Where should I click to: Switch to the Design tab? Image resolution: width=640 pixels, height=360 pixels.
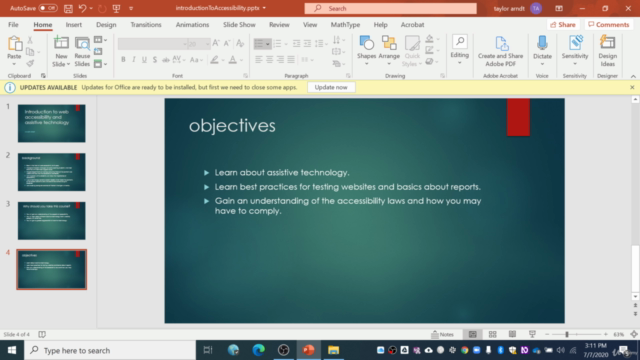tap(106, 24)
